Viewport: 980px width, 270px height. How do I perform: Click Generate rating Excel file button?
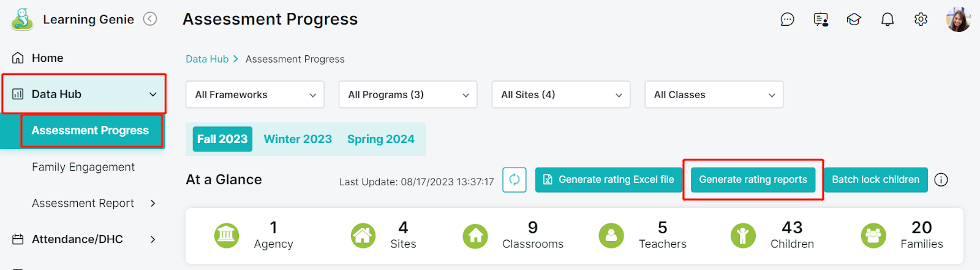click(x=609, y=180)
